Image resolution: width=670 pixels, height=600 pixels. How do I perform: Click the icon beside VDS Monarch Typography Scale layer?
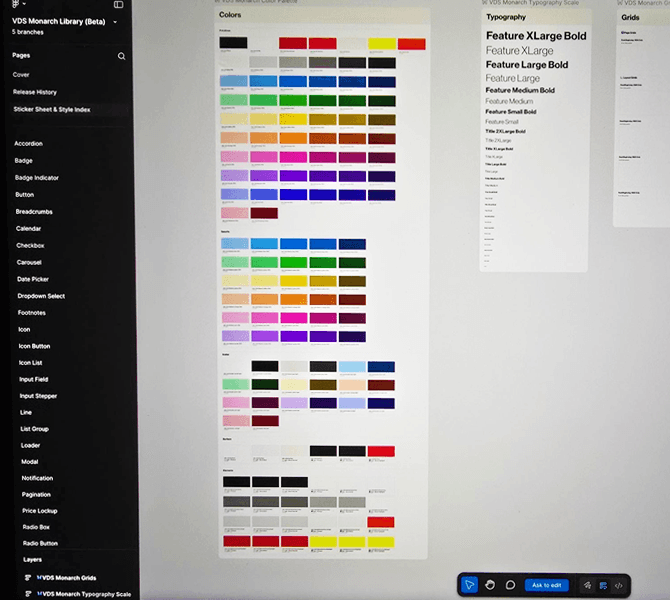tap(29, 594)
